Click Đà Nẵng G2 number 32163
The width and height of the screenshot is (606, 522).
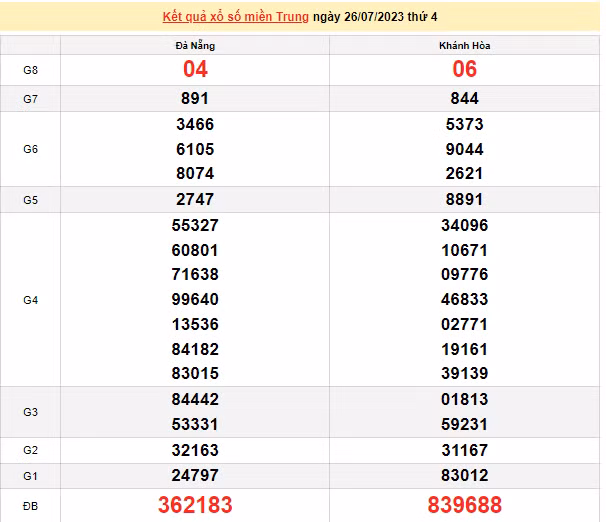tap(195, 451)
